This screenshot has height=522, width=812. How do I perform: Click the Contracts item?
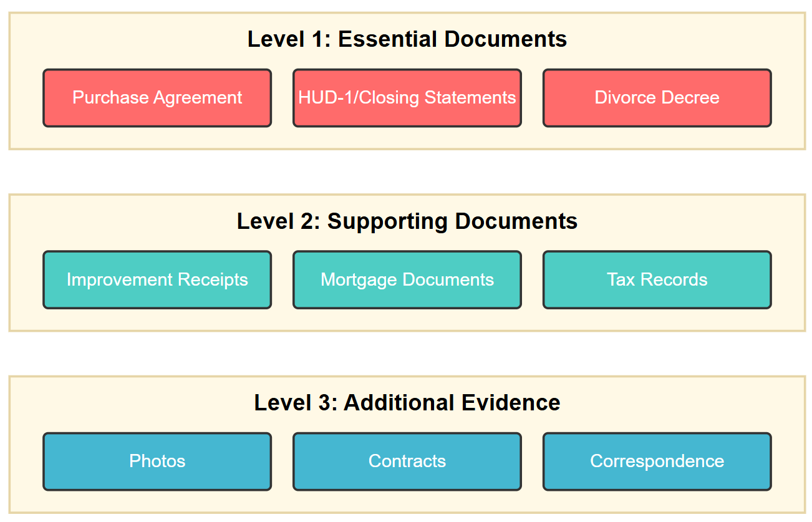(x=407, y=462)
